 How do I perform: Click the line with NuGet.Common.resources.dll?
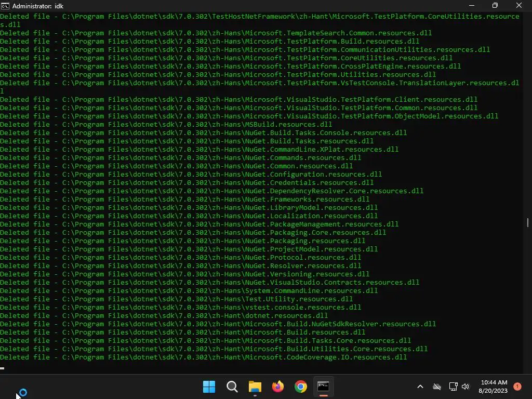177,166
